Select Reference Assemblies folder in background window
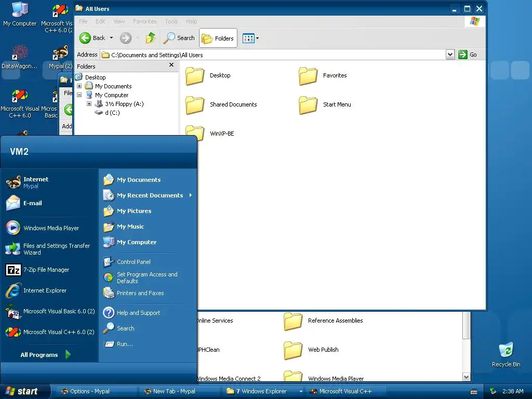The width and height of the screenshot is (532, 399). point(323,321)
